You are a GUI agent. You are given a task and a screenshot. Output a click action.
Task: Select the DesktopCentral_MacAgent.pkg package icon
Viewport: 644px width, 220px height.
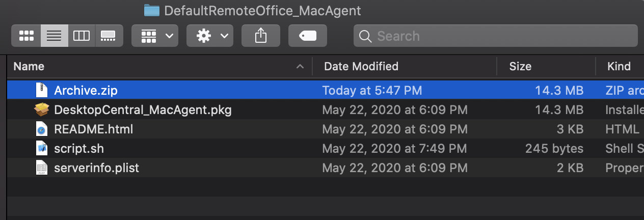41,110
